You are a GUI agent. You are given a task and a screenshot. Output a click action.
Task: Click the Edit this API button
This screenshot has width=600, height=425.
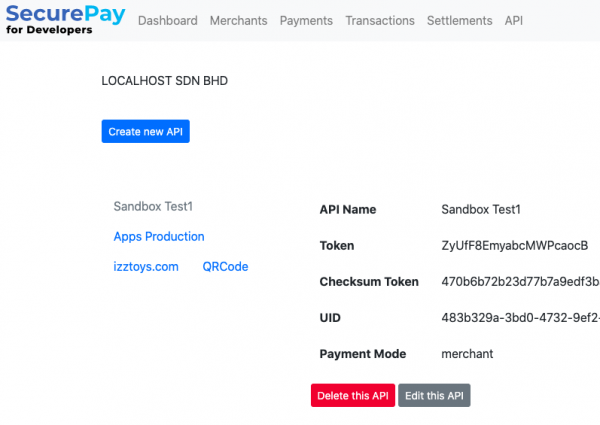pos(434,395)
